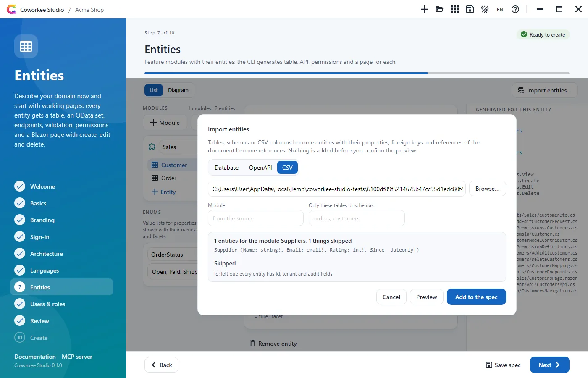
Task: Add a new Module
Action: click(x=165, y=123)
